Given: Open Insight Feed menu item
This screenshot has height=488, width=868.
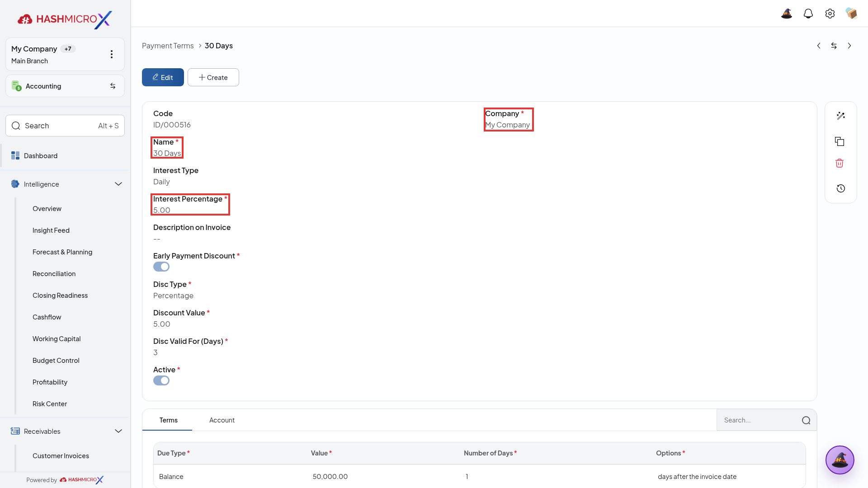Looking at the screenshot, I should click(51, 230).
